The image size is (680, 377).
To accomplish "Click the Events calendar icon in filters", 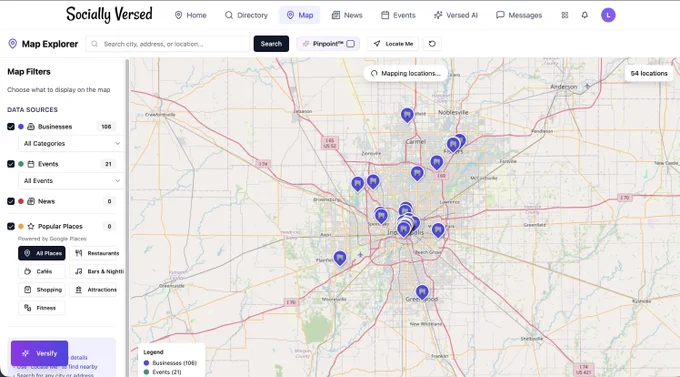I will (x=31, y=164).
